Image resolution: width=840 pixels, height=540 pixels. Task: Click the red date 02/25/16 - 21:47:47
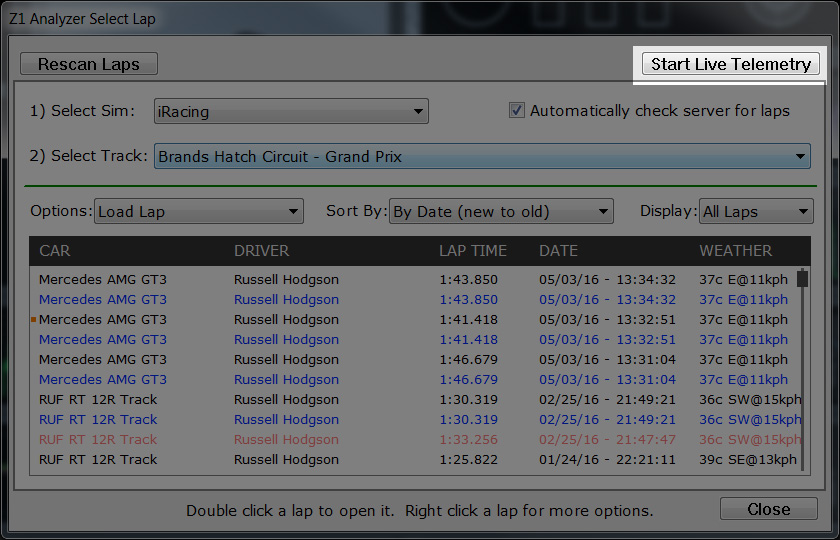tap(608, 440)
